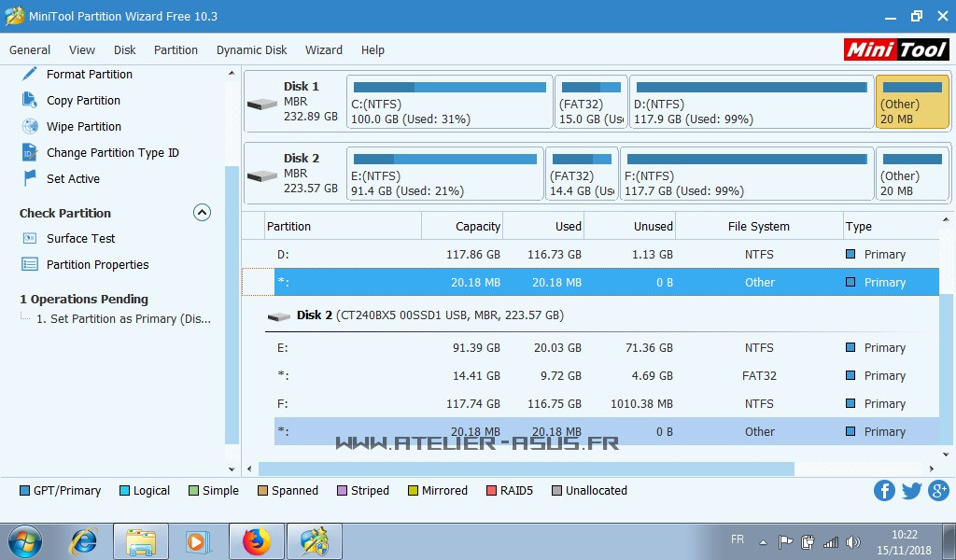Image resolution: width=956 pixels, height=560 pixels.
Task: Click the network signal tray icon
Action: [830, 541]
